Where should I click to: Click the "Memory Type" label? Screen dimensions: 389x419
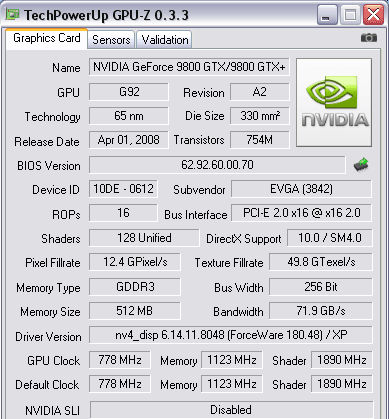click(48, 288)
